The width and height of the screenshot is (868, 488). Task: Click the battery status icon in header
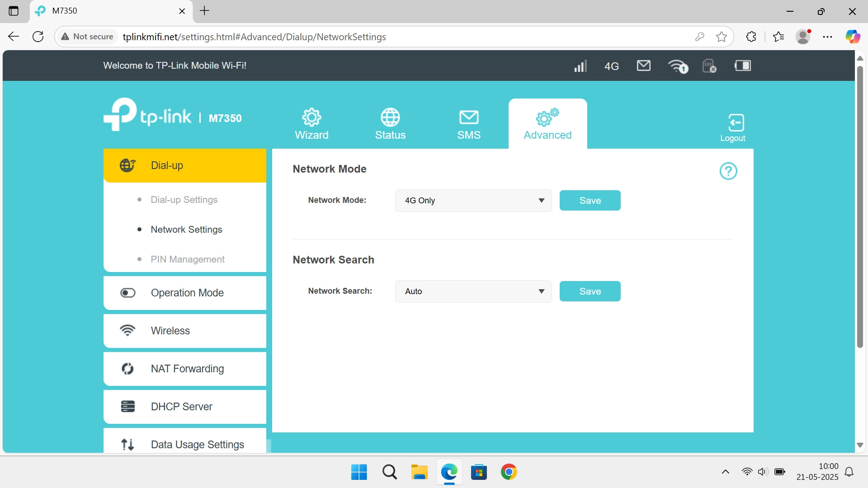[742, 66]
